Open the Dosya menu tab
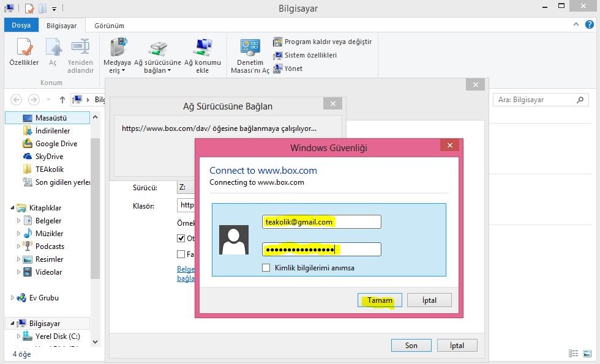 (x=21, y=25)
